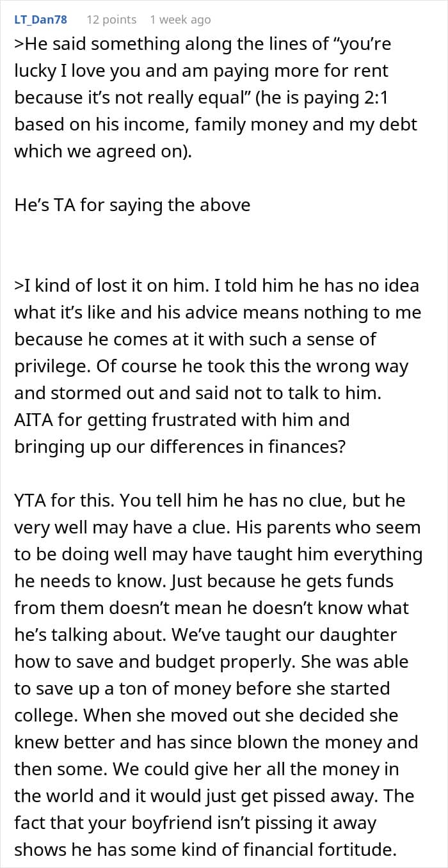
Task: Click the quoted line "based on his income, family money and my debt"
Action: 215,125
